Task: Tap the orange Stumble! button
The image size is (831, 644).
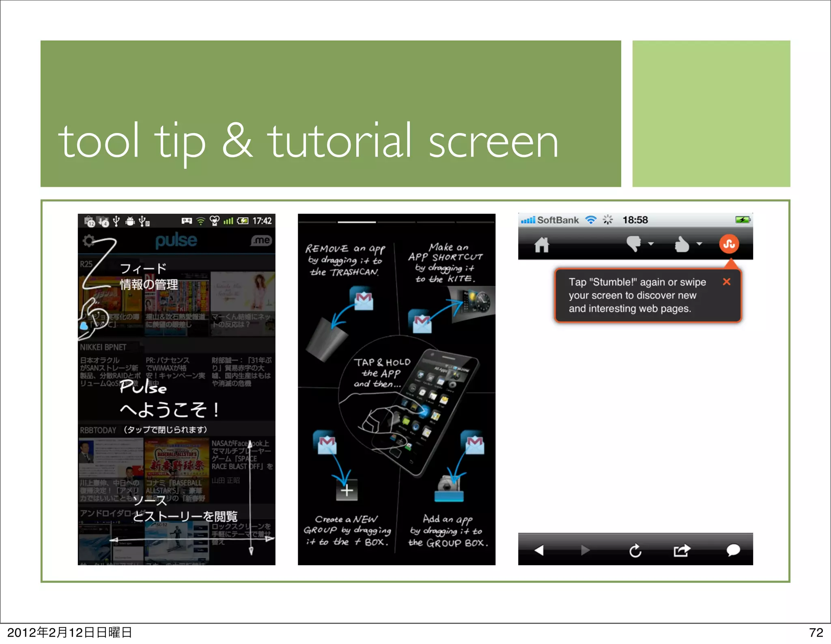Action: (729, 244)
